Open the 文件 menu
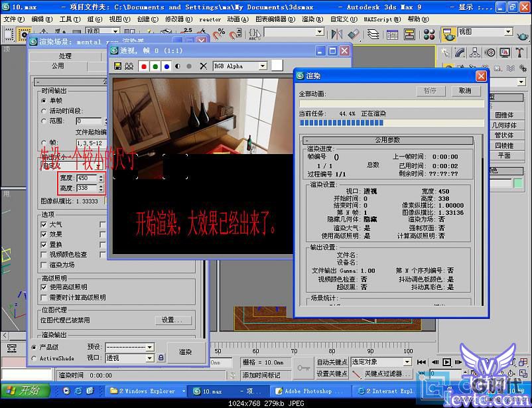The width and height of the screenshot is (532, 408). point(14,19)
